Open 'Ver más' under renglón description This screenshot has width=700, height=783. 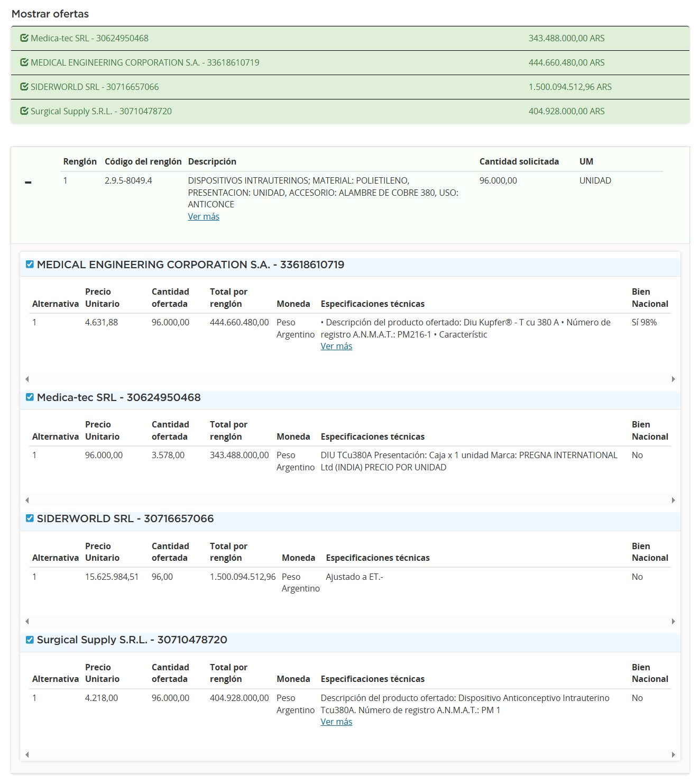204,216
